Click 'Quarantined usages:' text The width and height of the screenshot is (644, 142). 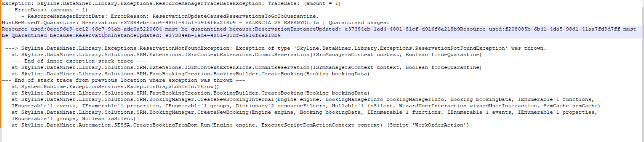[x=359, y=23]
